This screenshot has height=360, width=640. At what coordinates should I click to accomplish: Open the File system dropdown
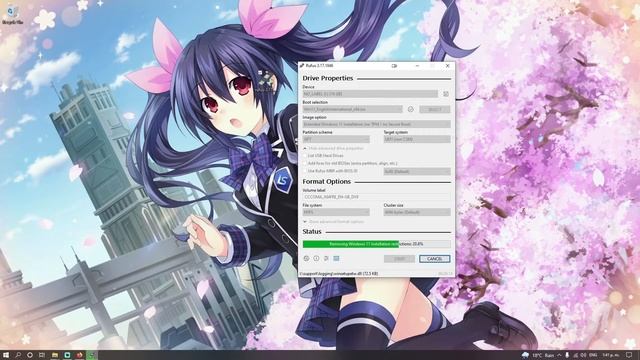(336, 212)
